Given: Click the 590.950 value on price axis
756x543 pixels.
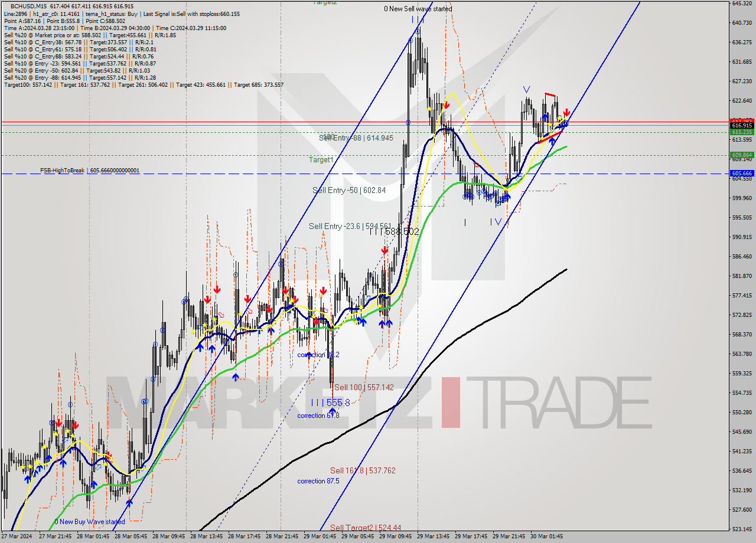Looking at the screenshot, I should point(741,237).
